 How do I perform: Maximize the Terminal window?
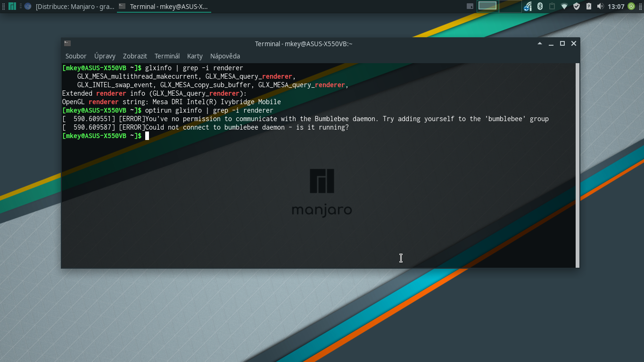click(x=562, y=43)
